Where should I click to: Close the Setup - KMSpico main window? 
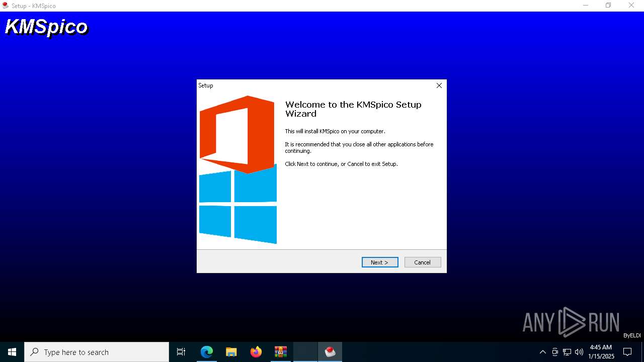click(x=631, y=6)
